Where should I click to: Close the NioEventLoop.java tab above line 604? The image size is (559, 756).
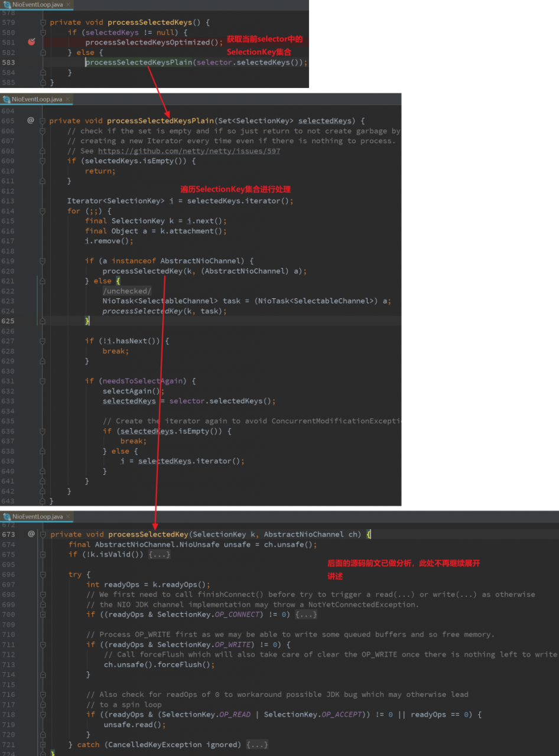(x=67, y=99)
